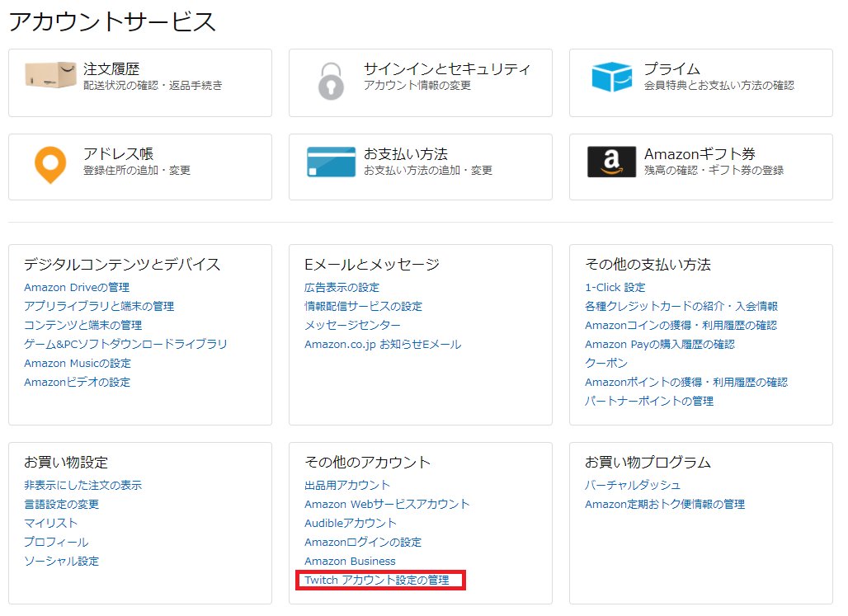Open Amazonログインの設定 link
The width and height of the screenshot is (848, 616).
[x=363, y=542]
